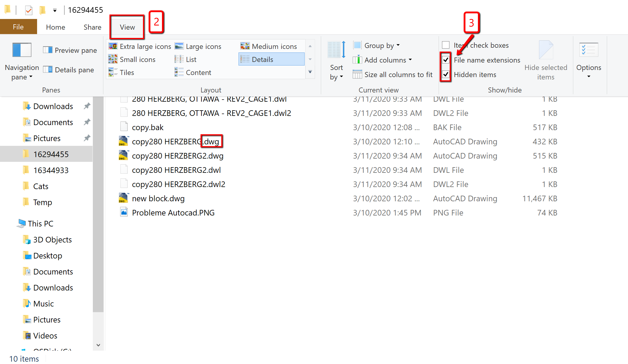The image size is (628, 364).
Task: Click the AutoCAD Drawing icon for copy280 HERZBERG.dwg
Action: (122, 141)
